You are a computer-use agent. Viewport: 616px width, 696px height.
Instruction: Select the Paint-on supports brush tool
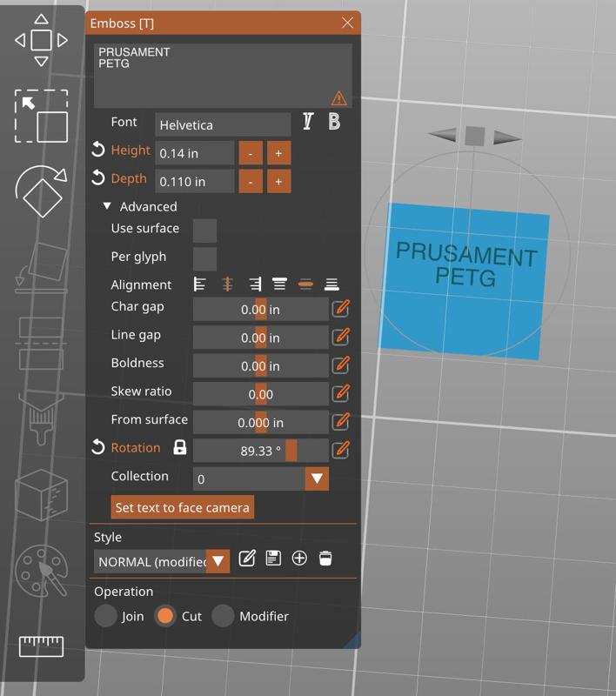pyautogui.click(x=41, y=419)
